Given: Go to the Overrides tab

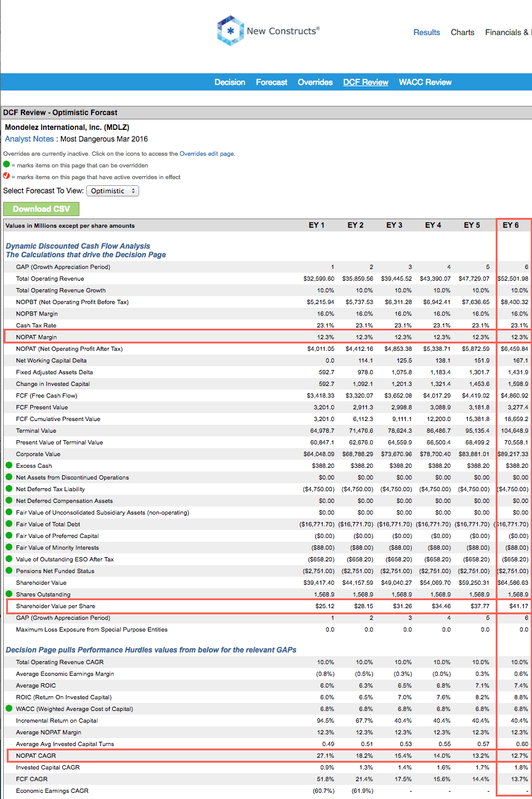Looking at the screenshot, I should [315, 82].
